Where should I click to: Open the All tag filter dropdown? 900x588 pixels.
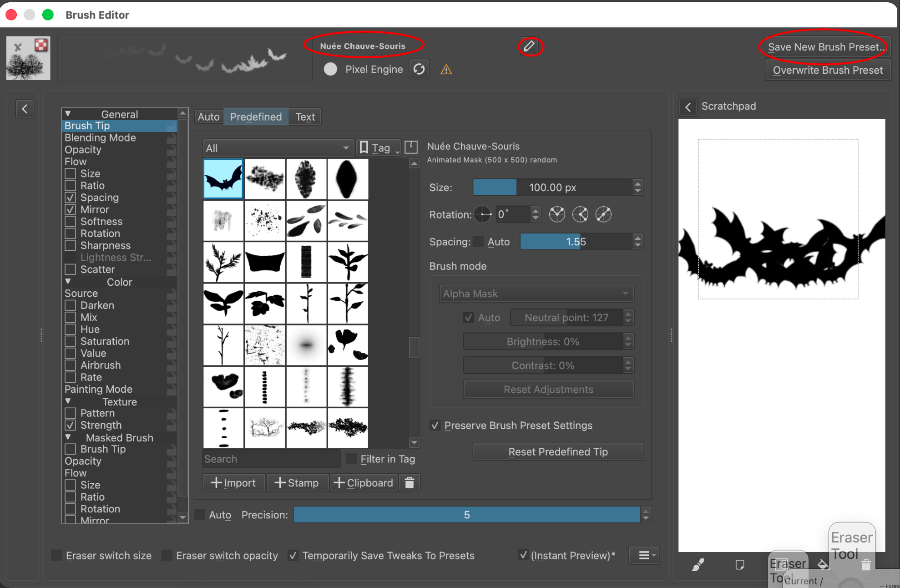277,148
